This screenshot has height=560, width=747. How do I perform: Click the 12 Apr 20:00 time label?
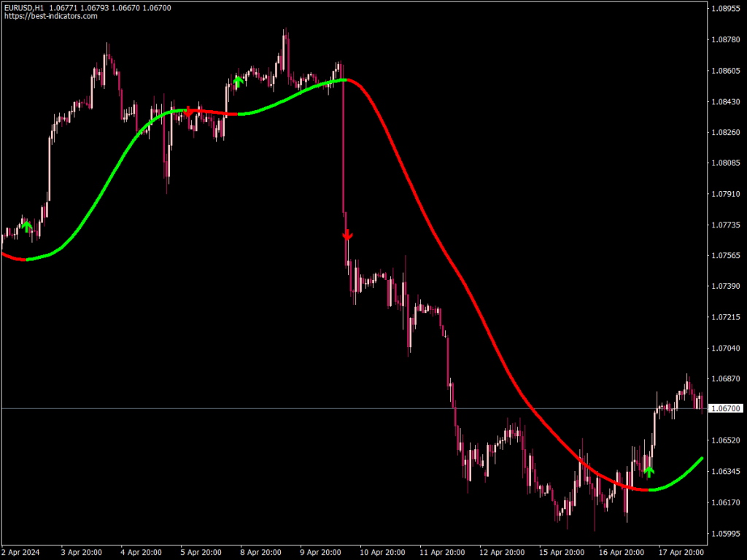(502, 553)
